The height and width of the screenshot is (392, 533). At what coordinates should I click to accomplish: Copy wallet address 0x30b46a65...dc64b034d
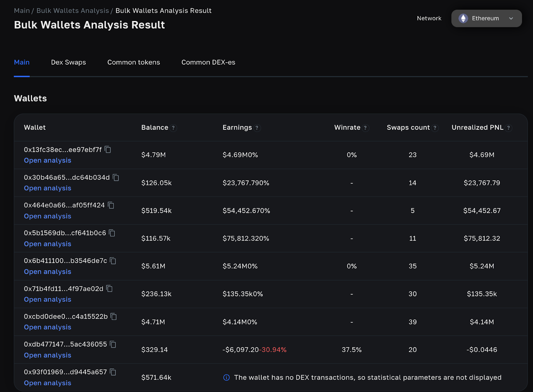click(x=116, y=178)
